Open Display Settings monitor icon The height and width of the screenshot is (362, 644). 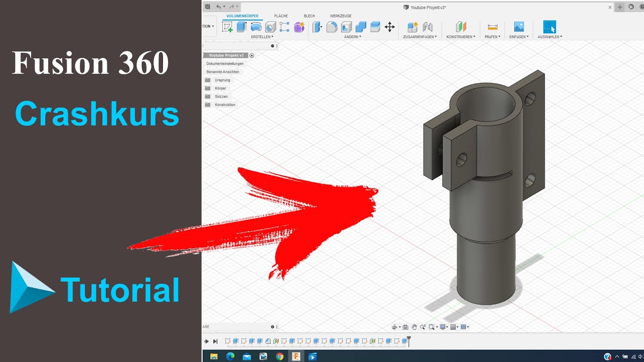(443, 327)
